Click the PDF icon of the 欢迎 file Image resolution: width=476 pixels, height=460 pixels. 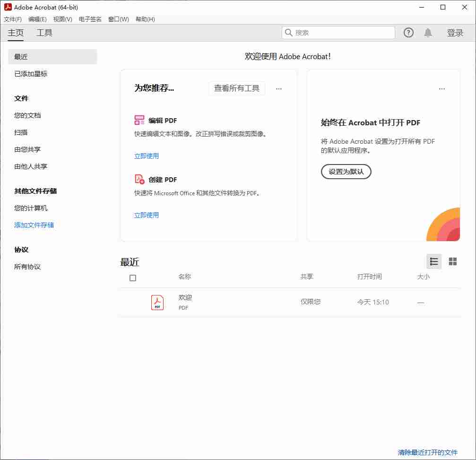[157, 302]
